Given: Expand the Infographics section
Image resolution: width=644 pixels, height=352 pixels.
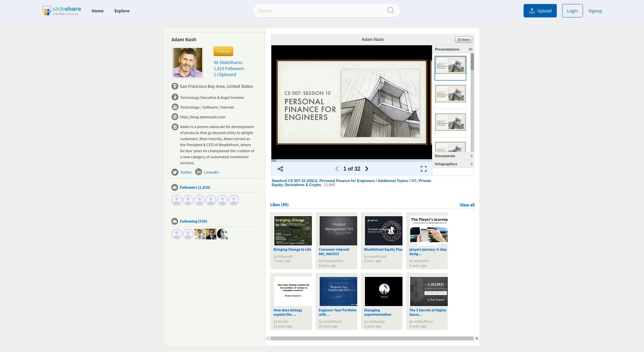Looking at the screenshot, I should [x=453, y=164].
